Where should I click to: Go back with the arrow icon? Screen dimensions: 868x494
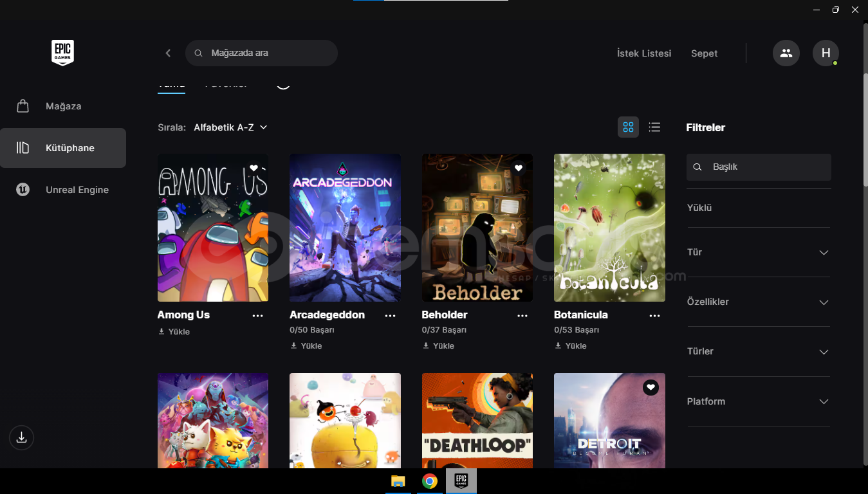[x=168, y=53]
